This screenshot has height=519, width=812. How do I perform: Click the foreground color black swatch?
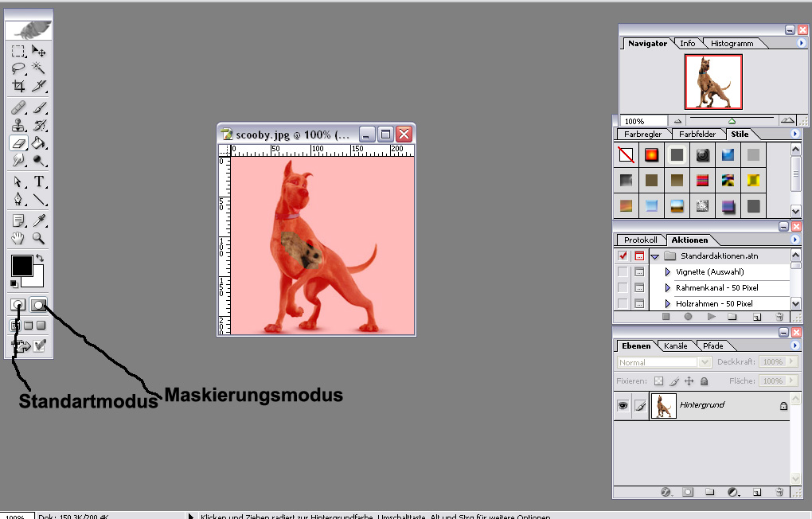coord(21,265)
